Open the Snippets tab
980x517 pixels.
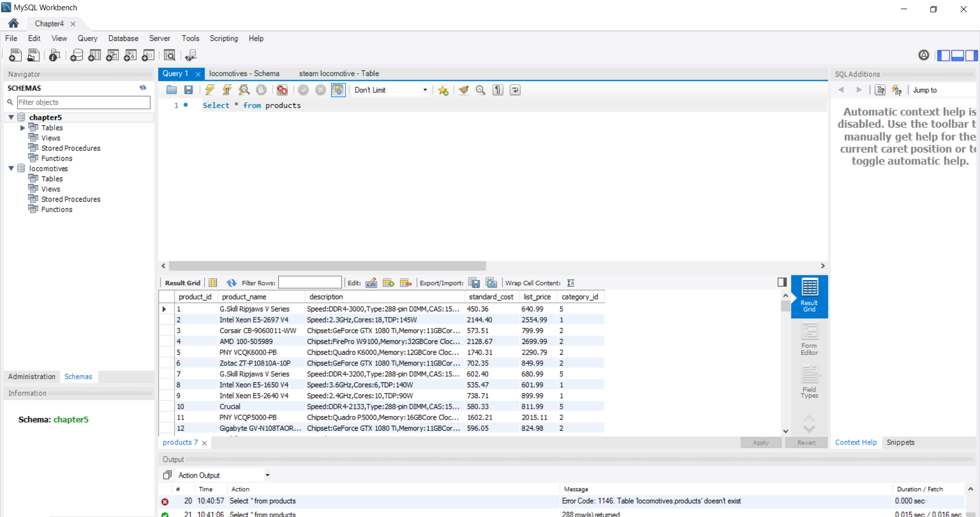pos(900,442)
